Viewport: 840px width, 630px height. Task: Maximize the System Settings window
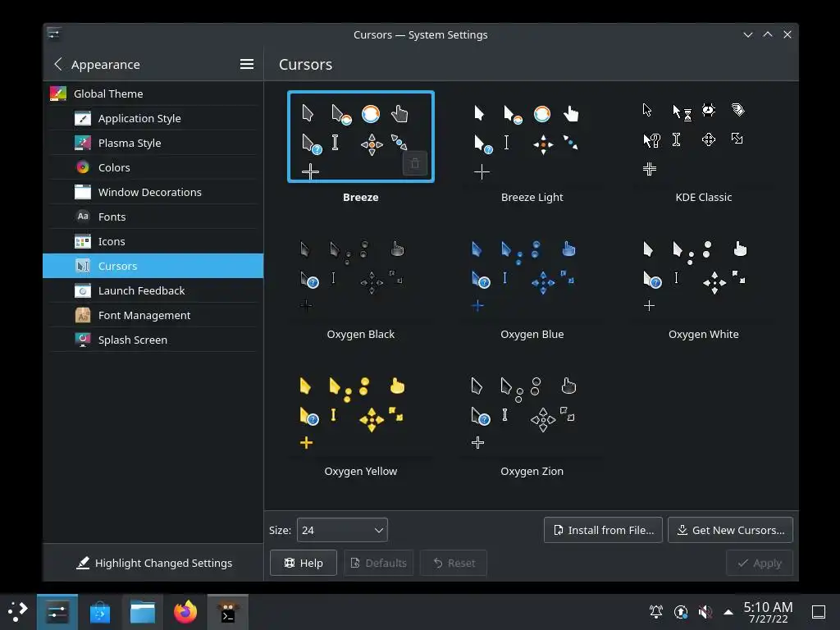click(x=768, y=34)
